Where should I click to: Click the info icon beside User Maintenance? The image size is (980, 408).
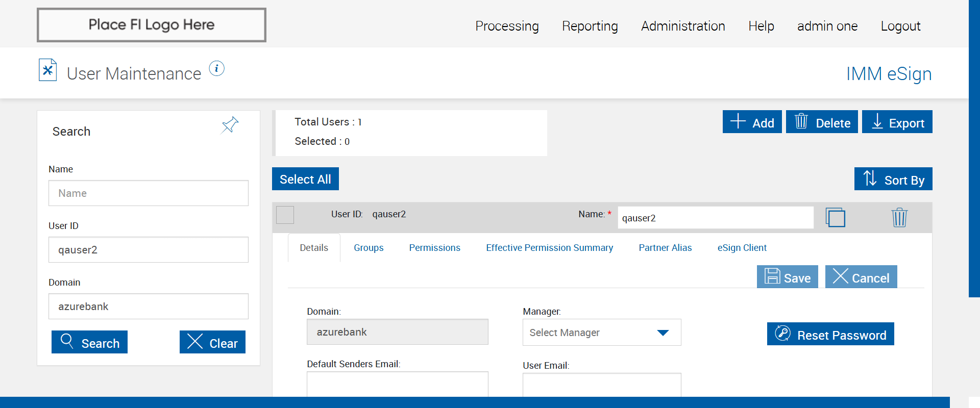(x=216, y=68)
